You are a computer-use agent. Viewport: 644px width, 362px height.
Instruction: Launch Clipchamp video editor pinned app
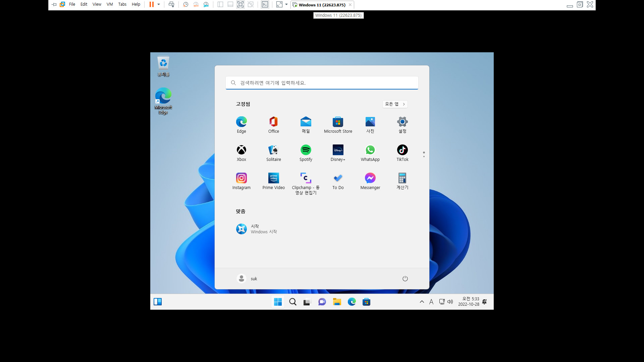(x=306, y=183)
